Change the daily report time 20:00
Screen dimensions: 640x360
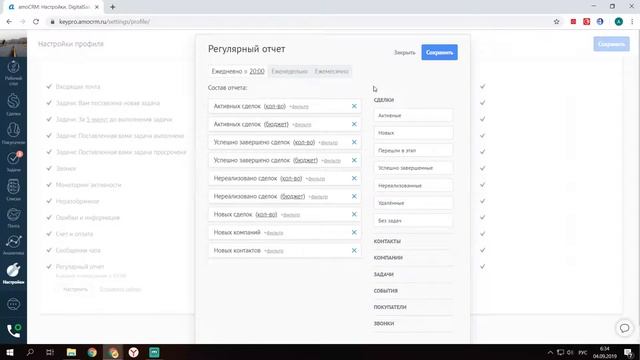(257, 71)
